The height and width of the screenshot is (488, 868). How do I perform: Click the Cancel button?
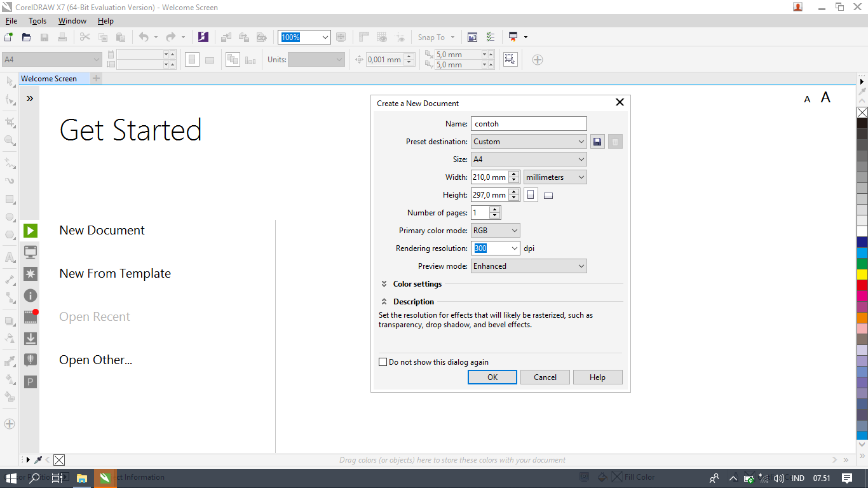click(545, 377)
